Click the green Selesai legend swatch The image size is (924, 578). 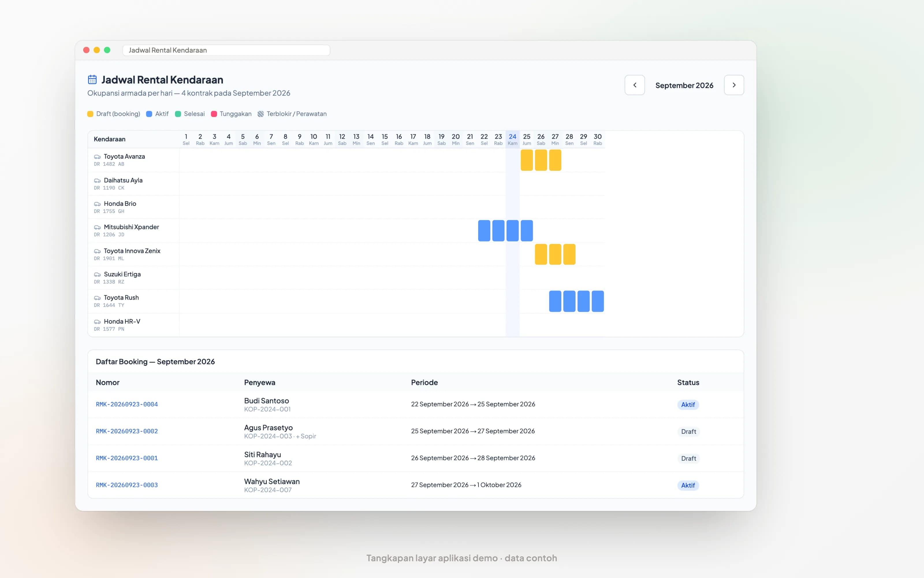point(178,114)
